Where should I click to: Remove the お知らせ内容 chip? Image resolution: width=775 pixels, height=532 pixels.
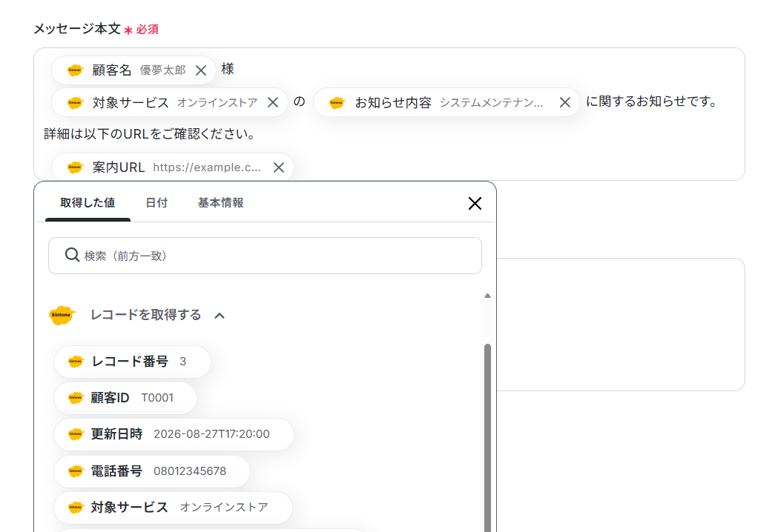565,102
